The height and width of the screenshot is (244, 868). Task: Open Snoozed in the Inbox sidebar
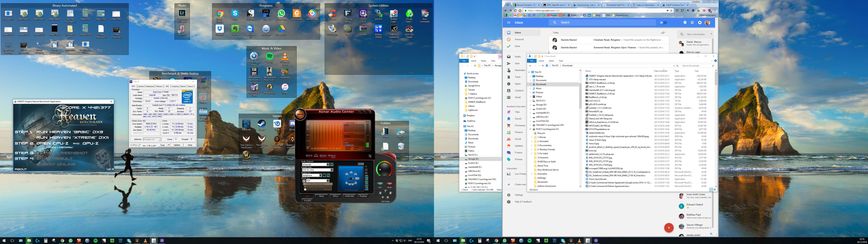coord(519,39)
